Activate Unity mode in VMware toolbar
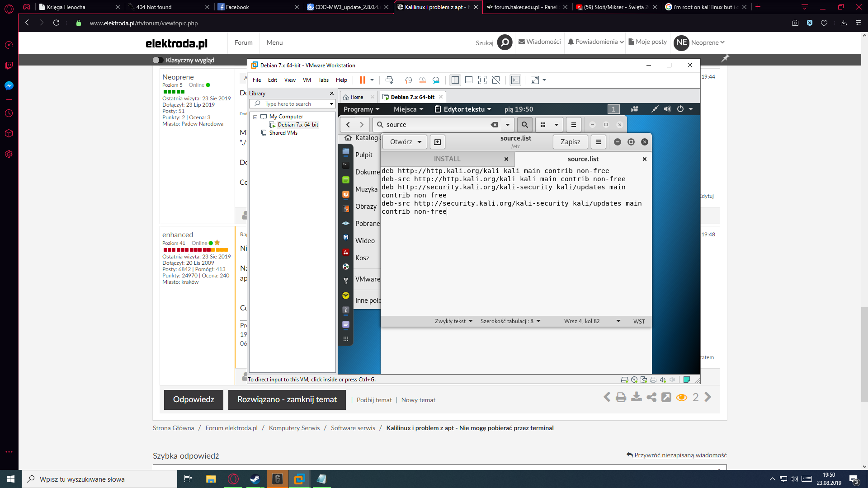 coord(496,80)
